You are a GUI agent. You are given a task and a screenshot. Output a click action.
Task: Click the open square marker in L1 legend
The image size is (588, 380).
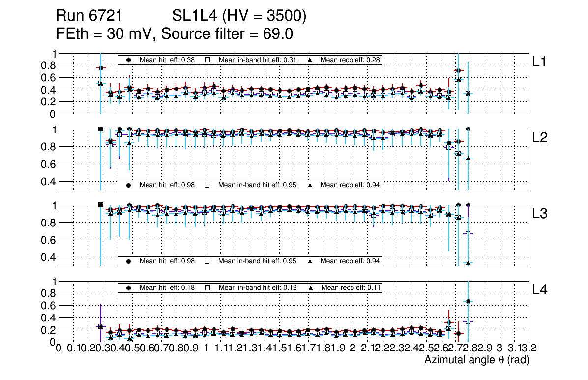point(207,60)
